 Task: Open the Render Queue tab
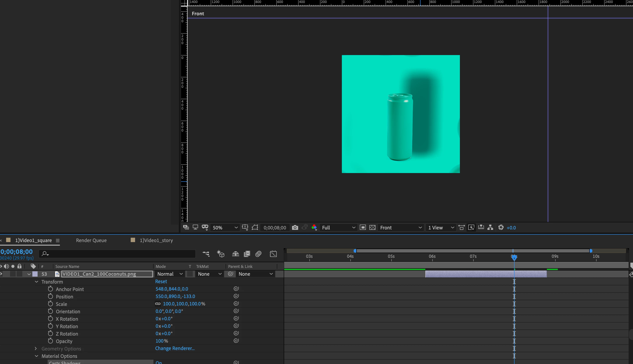(91, 240)
